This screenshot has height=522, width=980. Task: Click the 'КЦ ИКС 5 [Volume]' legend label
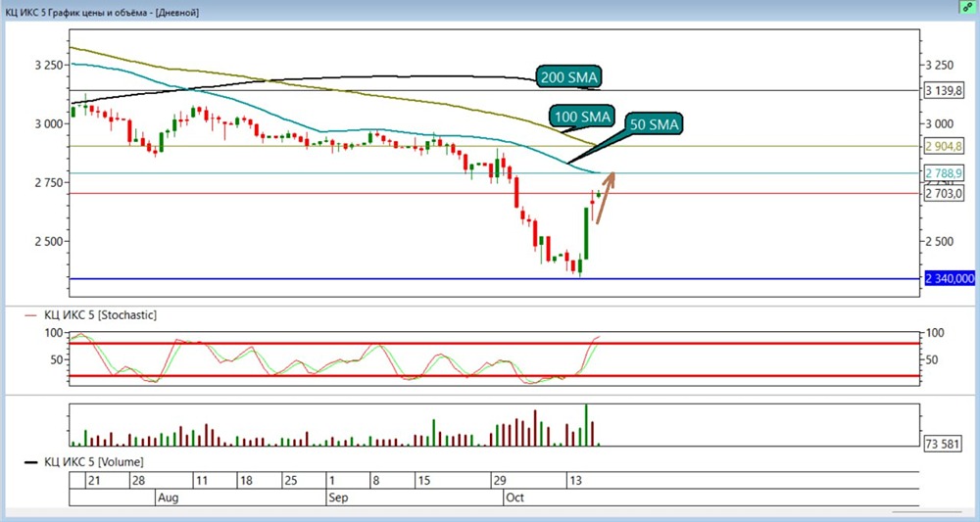click(94, 462)
